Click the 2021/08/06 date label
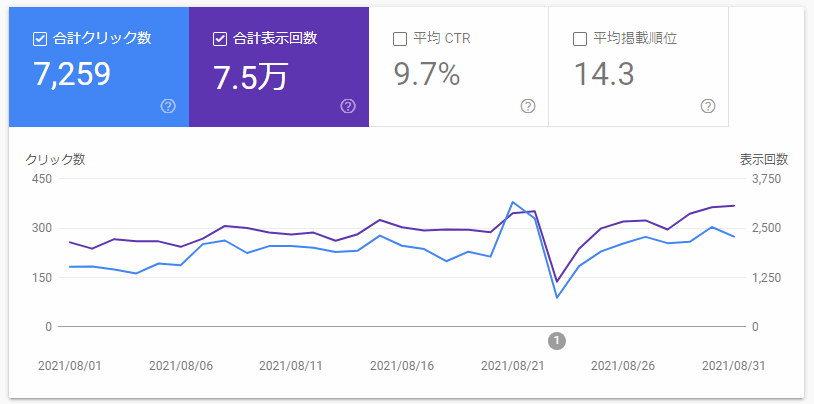814x404 pixels. (x=181, y=366)
